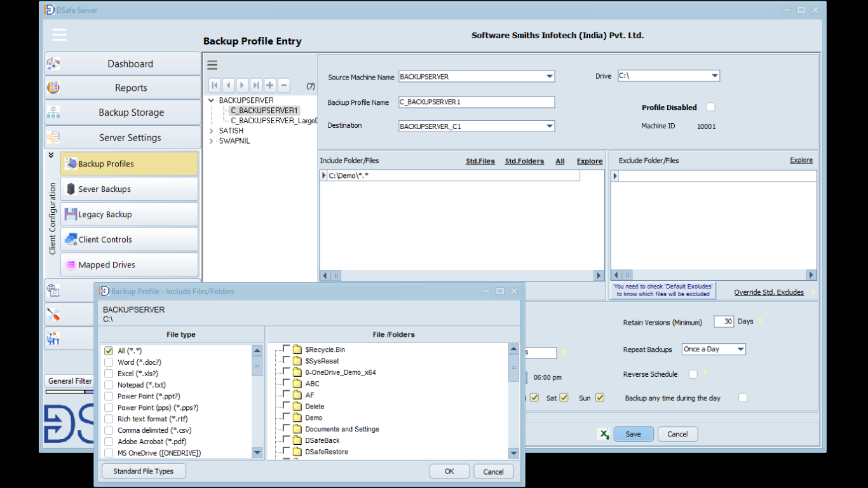Expand the SATISH tree node
The width and height of the screenshot is (868, 488).
[212, 131]
